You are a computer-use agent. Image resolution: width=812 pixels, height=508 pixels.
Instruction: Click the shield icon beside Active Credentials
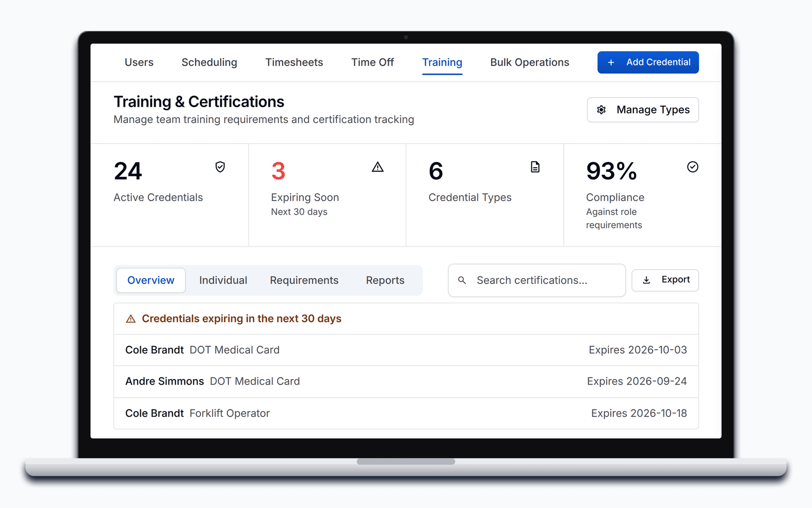(220, 167)
